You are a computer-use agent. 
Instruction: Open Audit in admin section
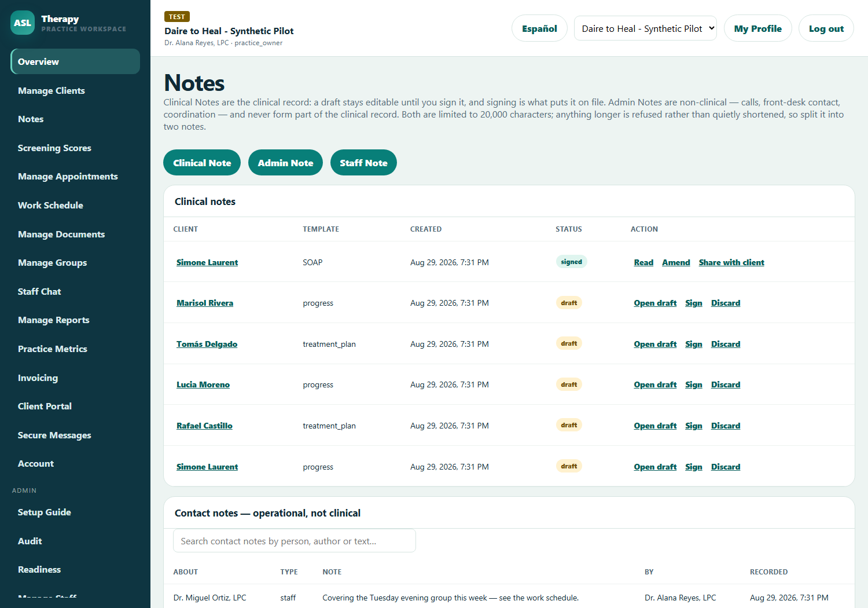pos(75,541)
